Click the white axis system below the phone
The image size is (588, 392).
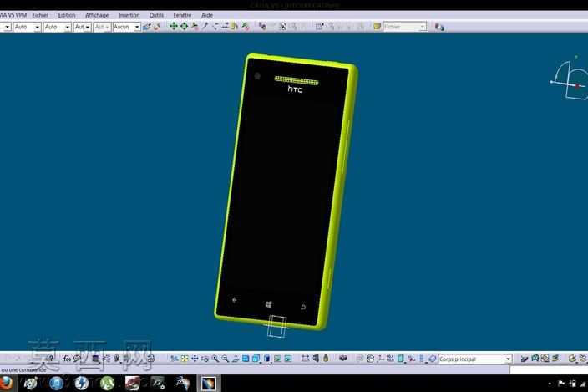(277, 326)
